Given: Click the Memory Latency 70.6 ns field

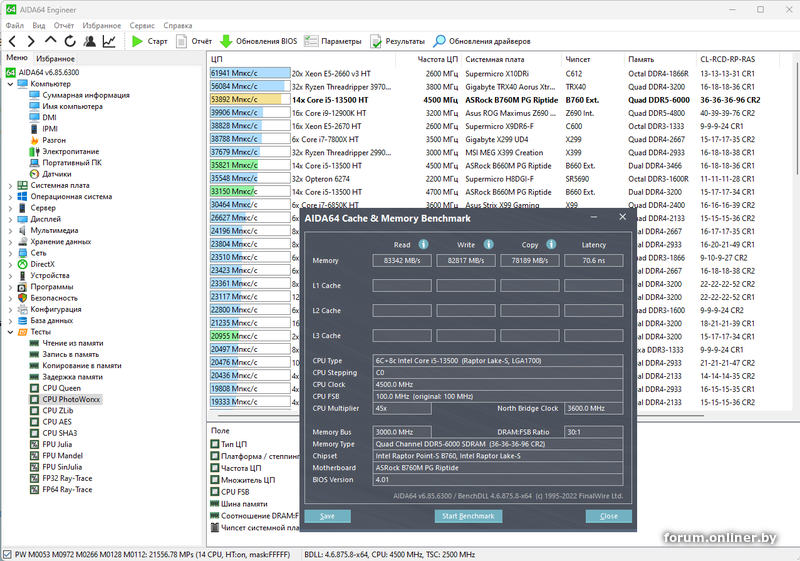Looking at the screenshot, I should [593, 261].
